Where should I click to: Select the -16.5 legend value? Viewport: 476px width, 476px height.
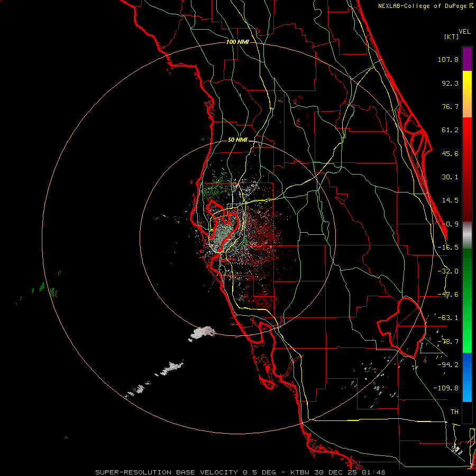(x=448, y=248)
